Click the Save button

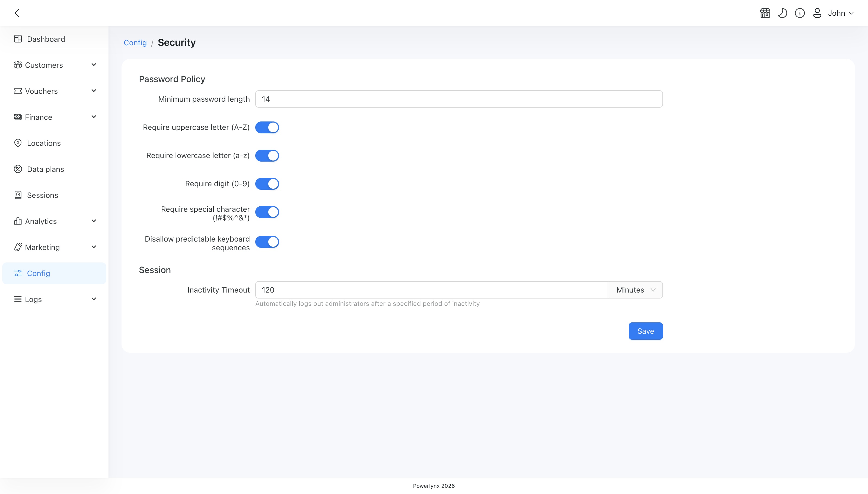coord(645,331)
